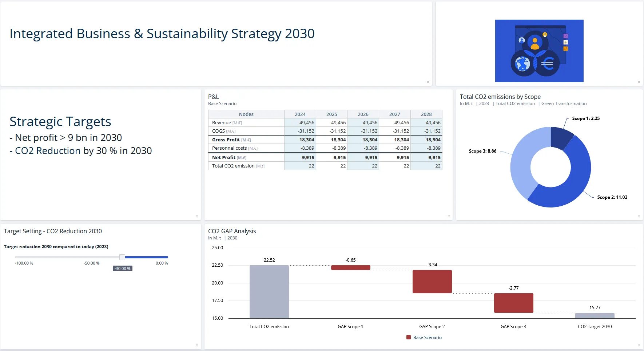Select the Net Profit row label

pos(229,158)
